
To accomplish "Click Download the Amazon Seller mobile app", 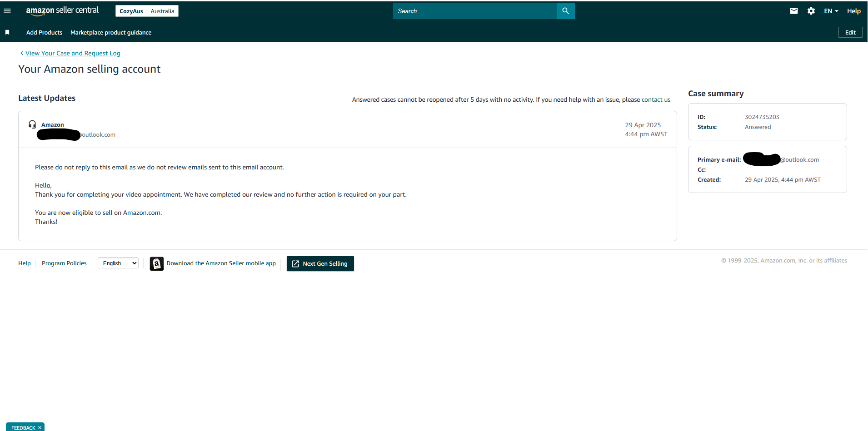I will [x=221, y=263].
